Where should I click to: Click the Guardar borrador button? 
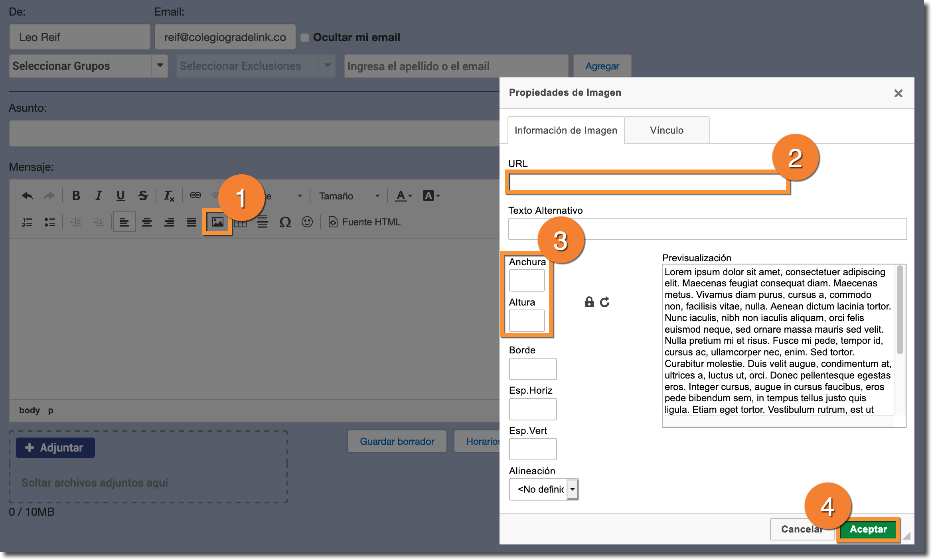[397, 441]
